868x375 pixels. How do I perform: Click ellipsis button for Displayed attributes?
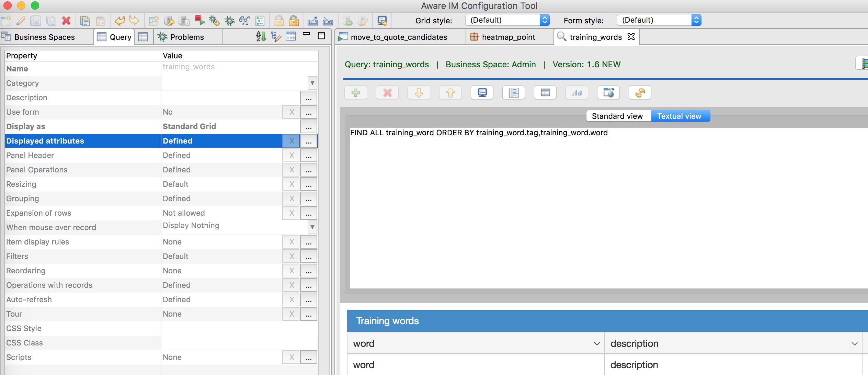309,141
